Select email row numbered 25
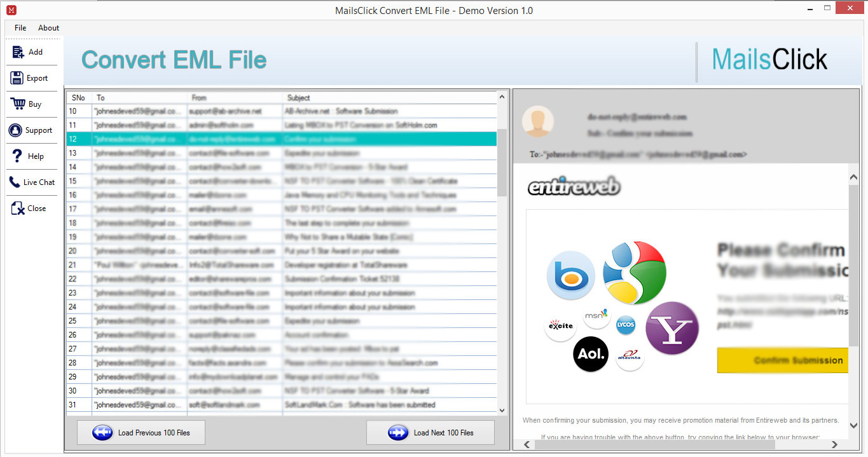The image size is (868, 457). click(282, 321)
